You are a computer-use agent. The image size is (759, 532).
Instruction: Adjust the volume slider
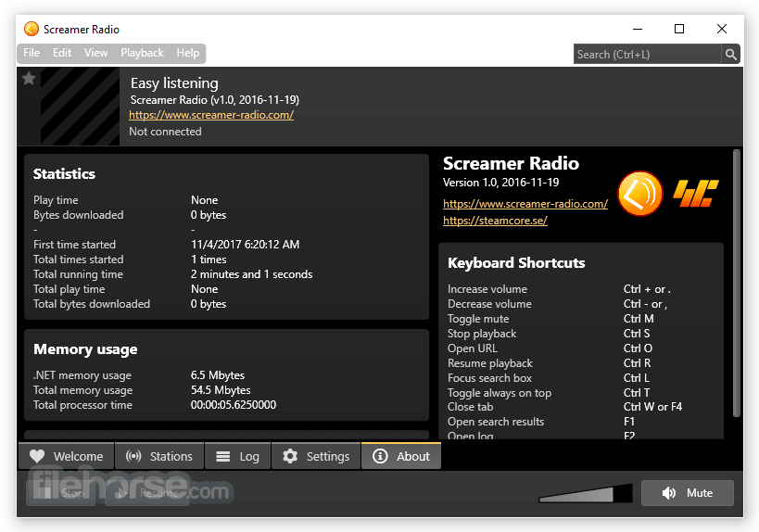[585, 493]
